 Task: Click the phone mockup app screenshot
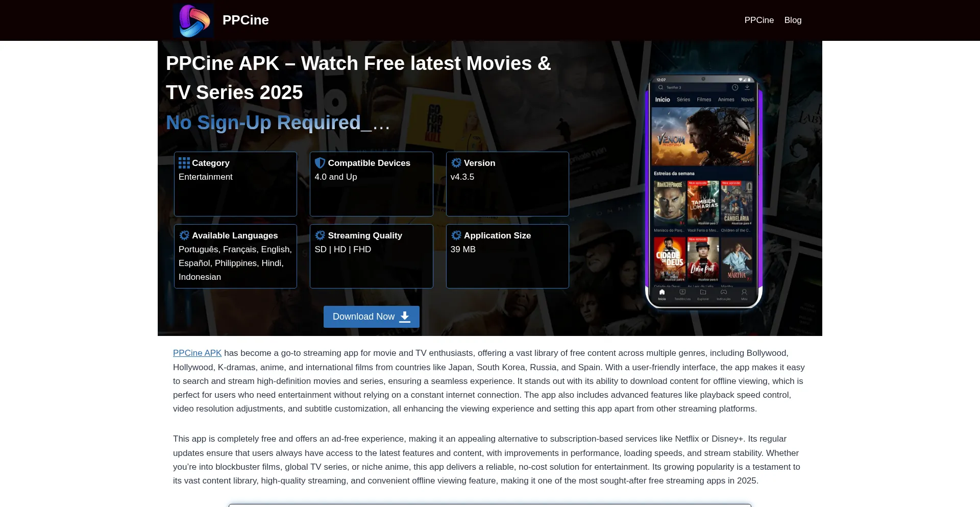tap(704, 192)
